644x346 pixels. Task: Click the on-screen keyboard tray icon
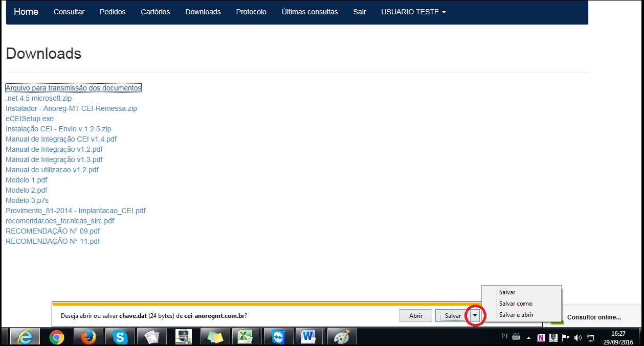(x=516, y=337)
